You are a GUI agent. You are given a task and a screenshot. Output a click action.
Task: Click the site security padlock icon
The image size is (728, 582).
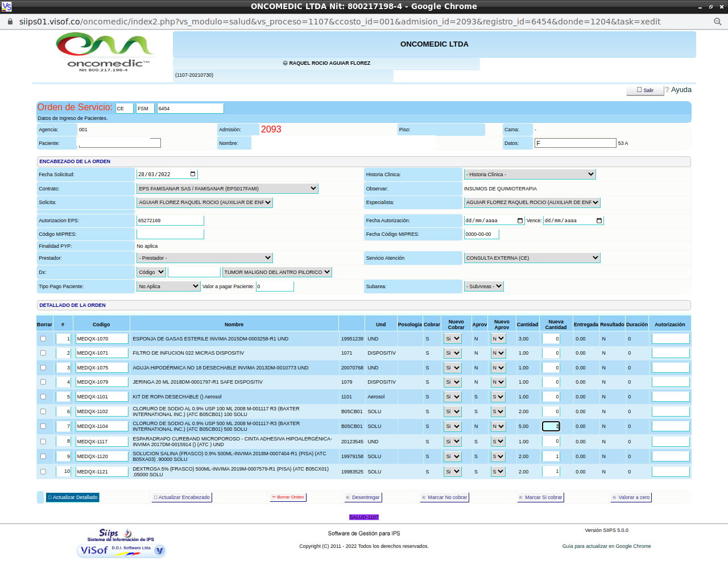[10, 22]
